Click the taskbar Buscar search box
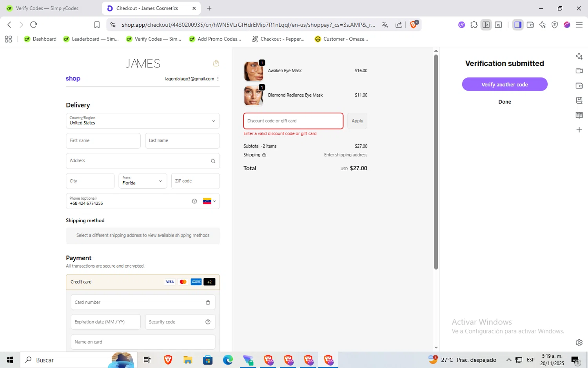 pyautogui.click(x=78, y=360)
